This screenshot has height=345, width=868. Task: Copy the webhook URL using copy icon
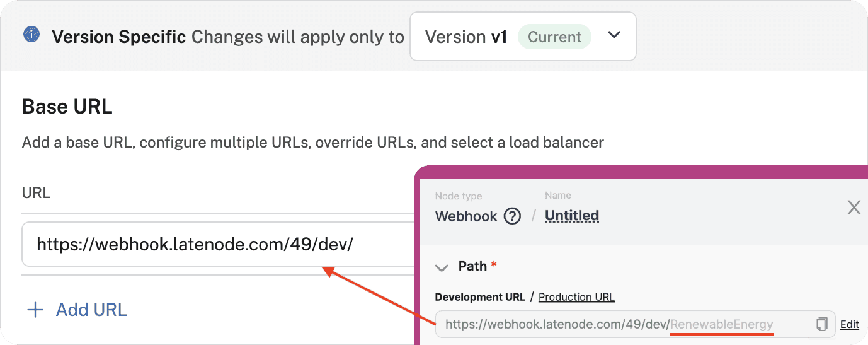point(821,324)
